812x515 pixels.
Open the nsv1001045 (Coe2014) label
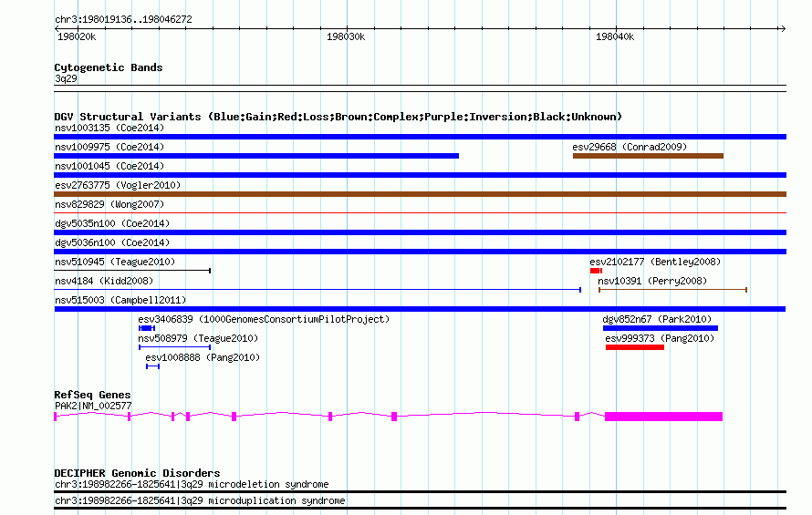[109, 166]
